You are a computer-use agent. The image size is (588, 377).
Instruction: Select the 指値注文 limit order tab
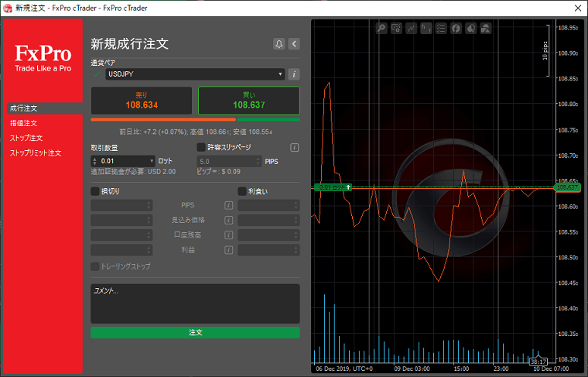click(23, 123)
